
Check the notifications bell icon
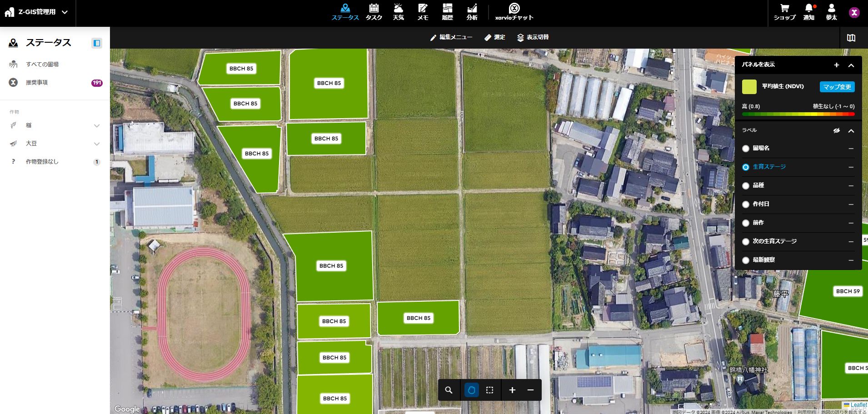(x=809, y=12)
